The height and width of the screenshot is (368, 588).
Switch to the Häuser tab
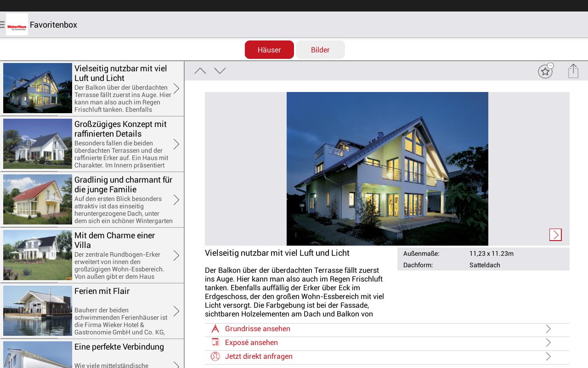coord(269,50)
